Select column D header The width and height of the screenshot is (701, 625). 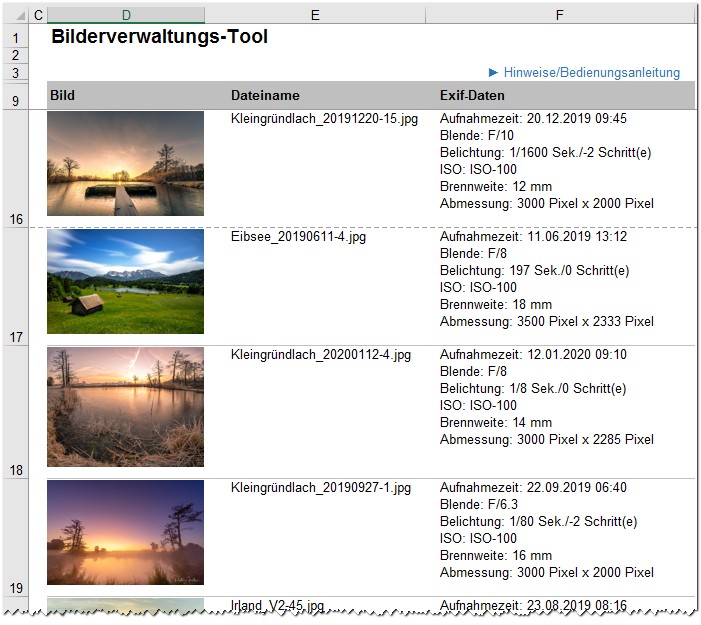(x=126, y=15)
